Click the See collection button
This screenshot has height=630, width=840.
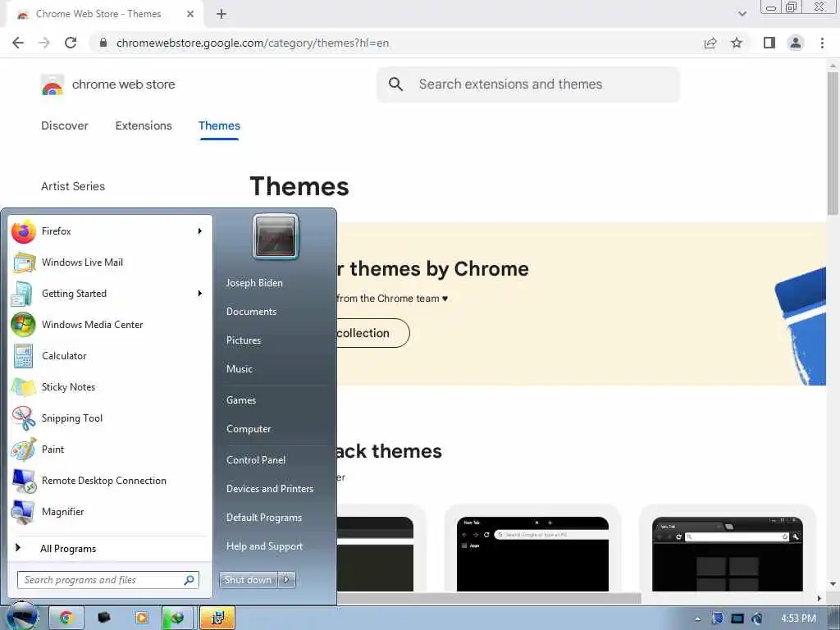373,333
